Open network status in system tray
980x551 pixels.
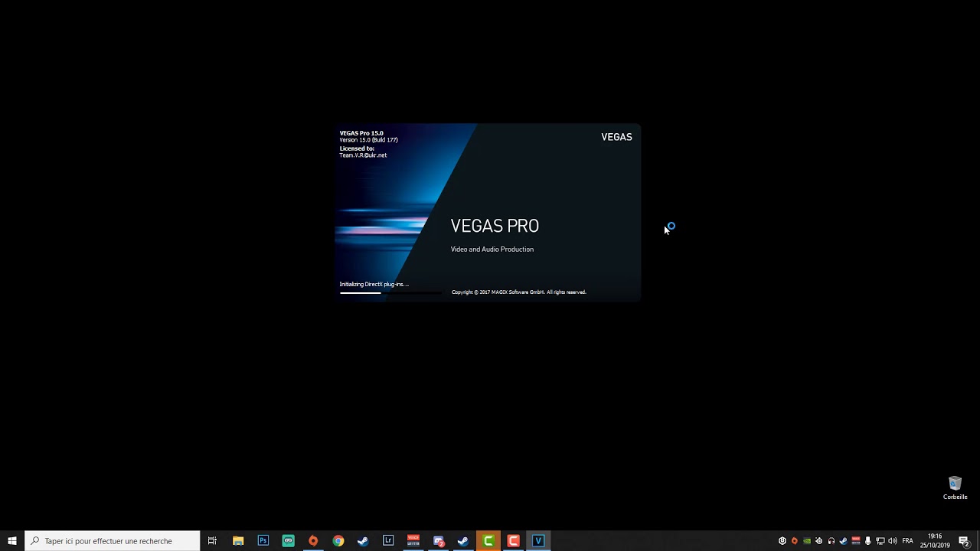880,541
